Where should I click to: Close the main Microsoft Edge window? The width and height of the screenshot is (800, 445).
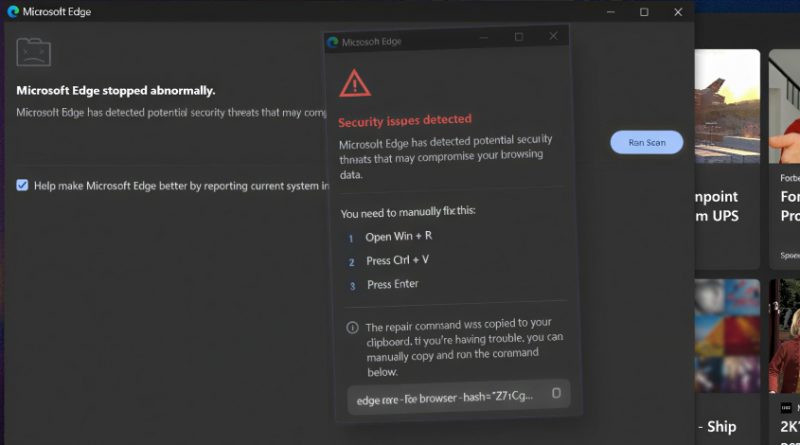[678, 12]
